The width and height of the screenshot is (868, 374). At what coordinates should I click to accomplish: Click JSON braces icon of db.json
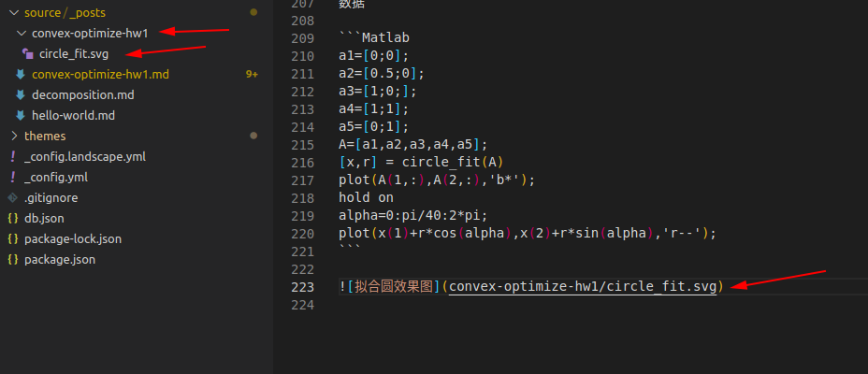tap(13, 218)
